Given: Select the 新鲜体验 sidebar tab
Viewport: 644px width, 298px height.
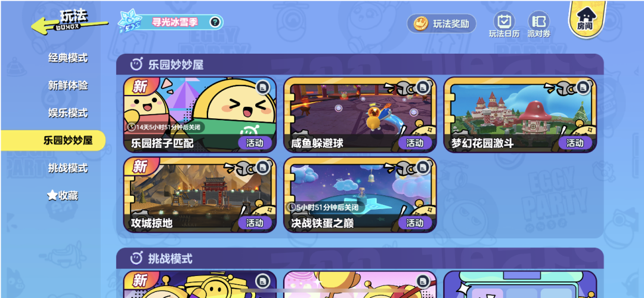Looking at the screenshot, I should (68, 85).
